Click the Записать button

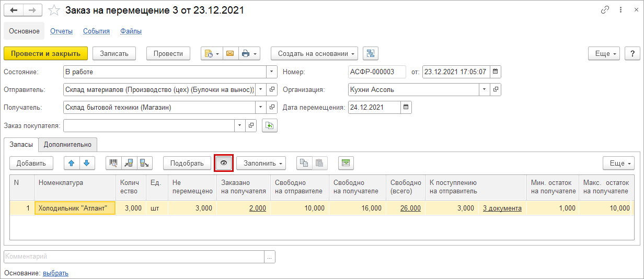[114, 53]
